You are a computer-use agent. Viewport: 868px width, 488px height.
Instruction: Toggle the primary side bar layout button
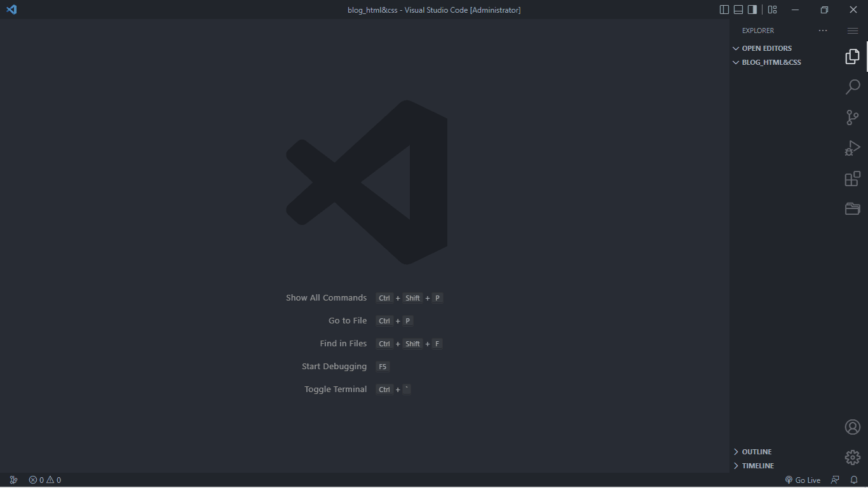pyautogui.click(x=724, y=10)
